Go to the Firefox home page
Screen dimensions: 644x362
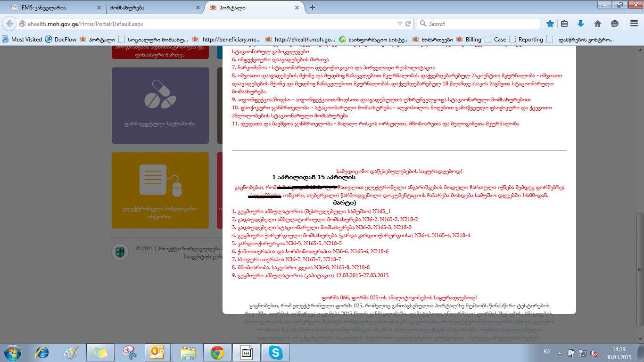597,24
